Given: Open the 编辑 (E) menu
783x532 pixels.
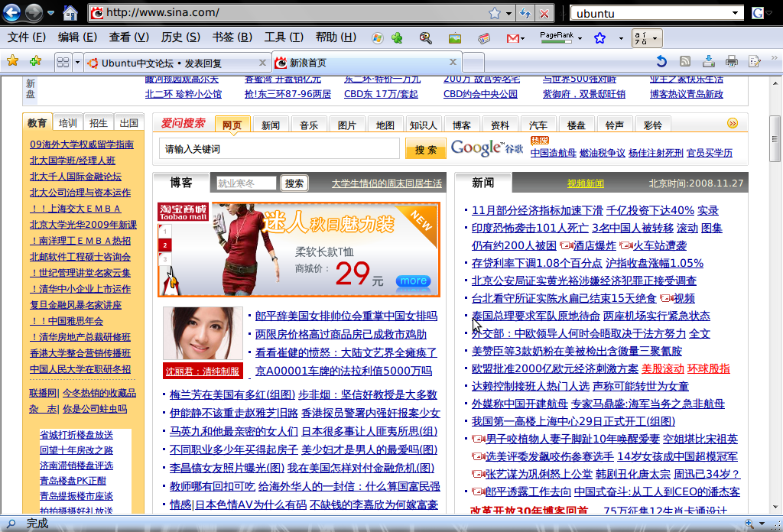Looking at the screenshot, I should (x=77, y=37).
